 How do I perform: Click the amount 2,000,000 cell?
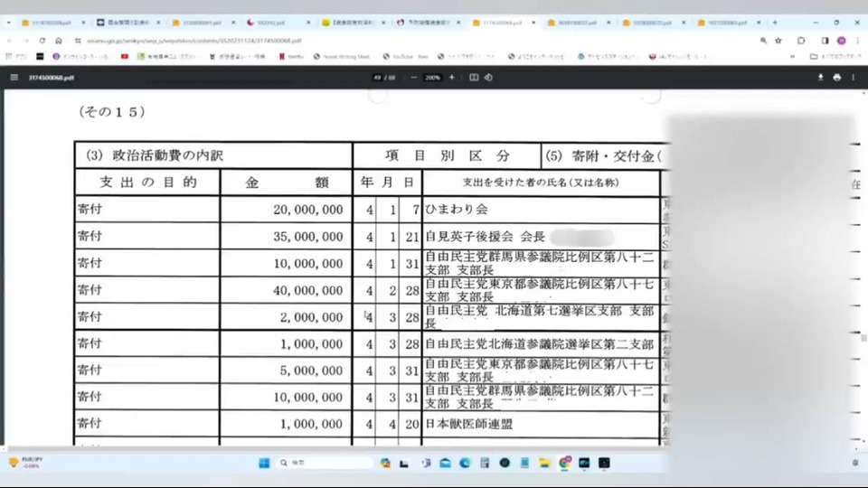click(x=286, y=317)
